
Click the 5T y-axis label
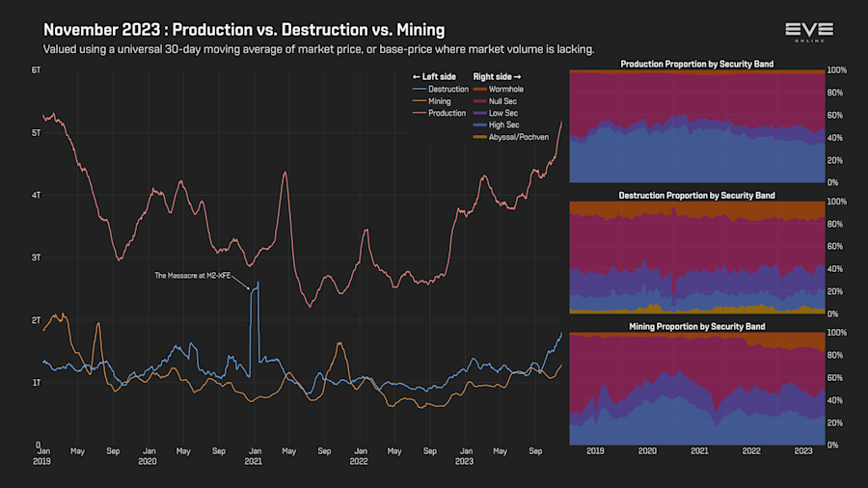click(36, 133)
